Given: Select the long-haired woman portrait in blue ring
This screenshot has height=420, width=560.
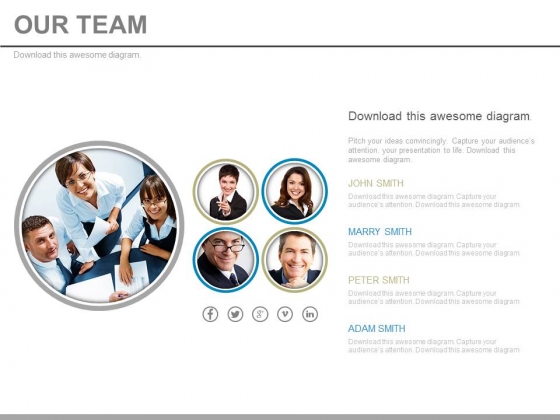Looking at the screenshot, I should point(295,191).
